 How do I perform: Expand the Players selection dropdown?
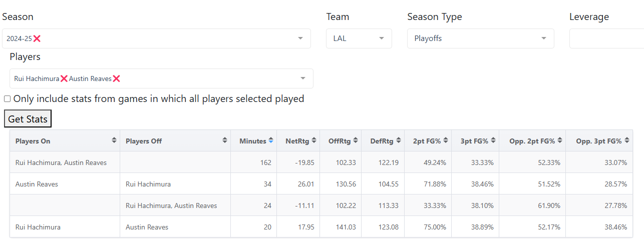(303, 78)
